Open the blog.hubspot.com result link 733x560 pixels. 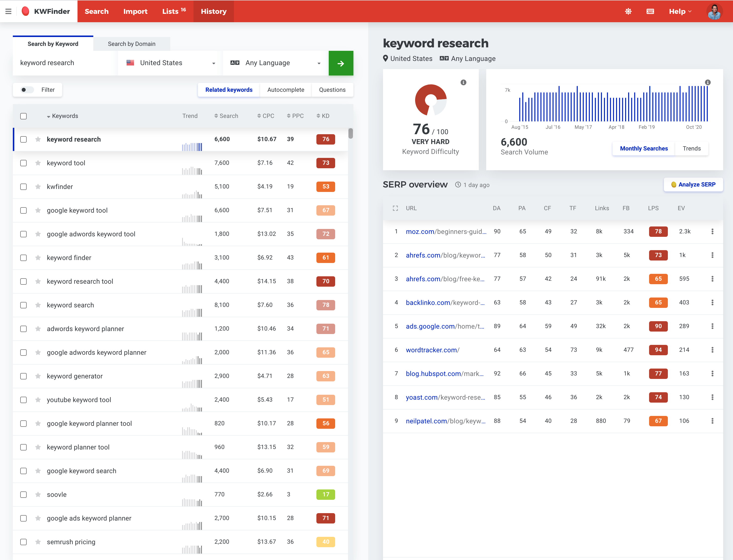pyautogui.click(x=445, y=374)
